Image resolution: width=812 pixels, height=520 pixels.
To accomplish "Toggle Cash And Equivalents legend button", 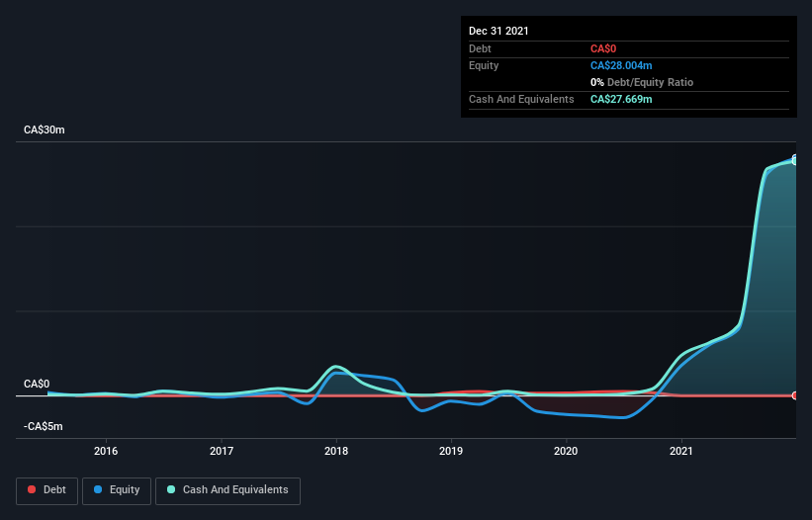I will [227, 490].
